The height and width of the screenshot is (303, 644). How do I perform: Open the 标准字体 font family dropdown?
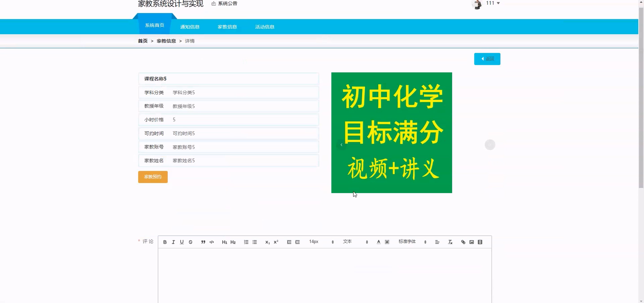pyautogui.click(x=412, y=242)
